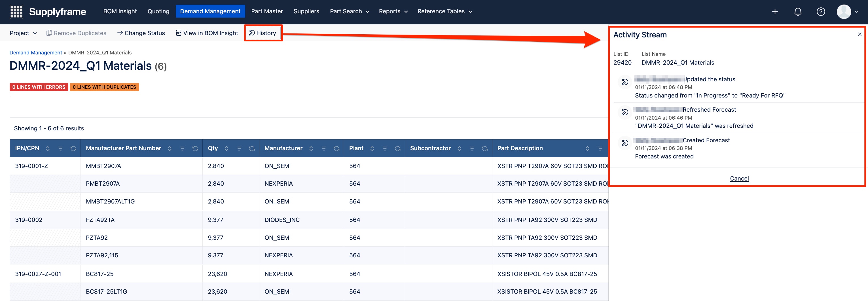Open the Project dropdown
This screenshot has height=301, width=868.
tap(23, 33)
